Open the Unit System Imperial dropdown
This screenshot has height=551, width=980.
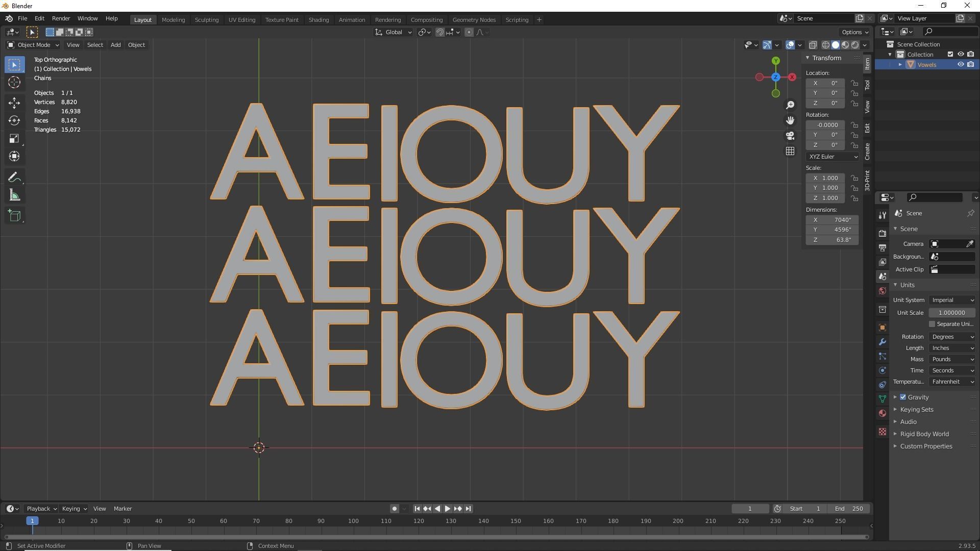click(952, 300)
